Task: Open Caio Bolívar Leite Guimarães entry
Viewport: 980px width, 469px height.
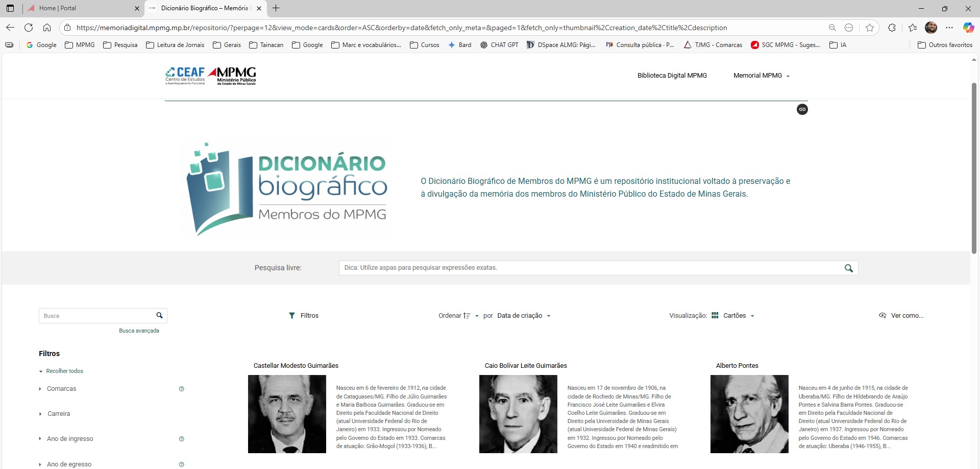Action: tap(526, 366)
